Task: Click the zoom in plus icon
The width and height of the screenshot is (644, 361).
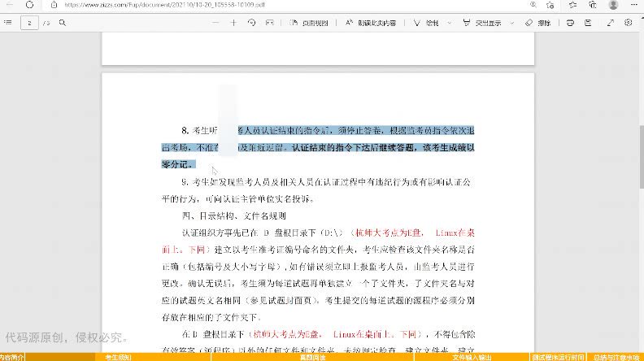Action: [x=233, y=23]
